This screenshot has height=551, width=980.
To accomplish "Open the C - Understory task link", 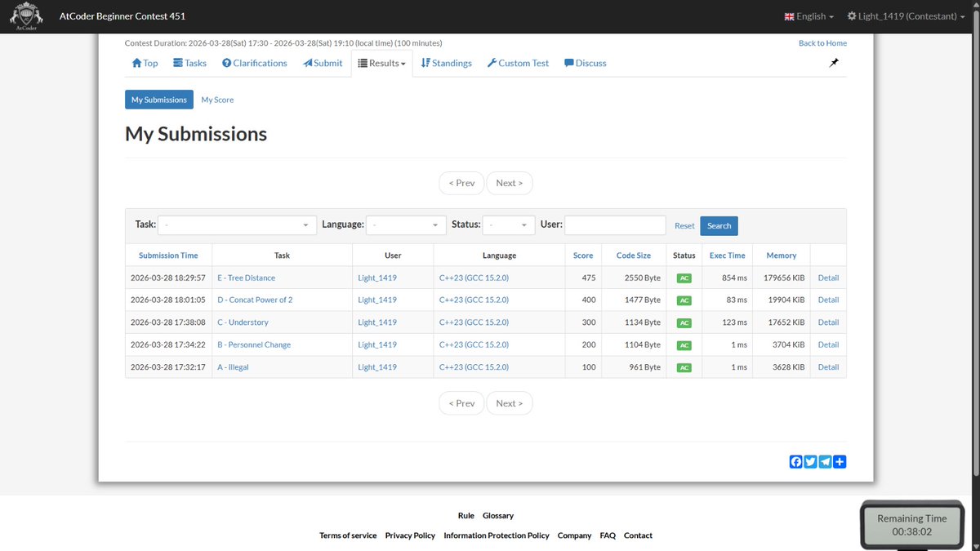I will (x=243, y=322).
